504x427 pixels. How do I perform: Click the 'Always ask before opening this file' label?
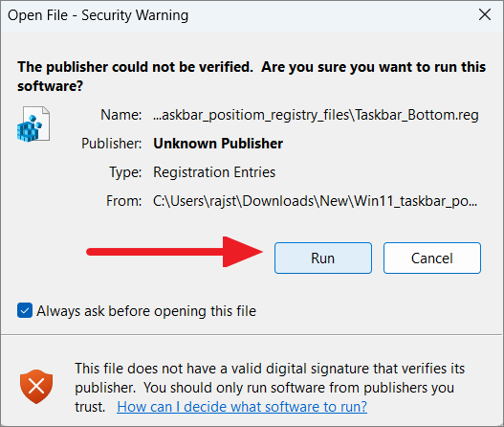(x=146, y=311)
